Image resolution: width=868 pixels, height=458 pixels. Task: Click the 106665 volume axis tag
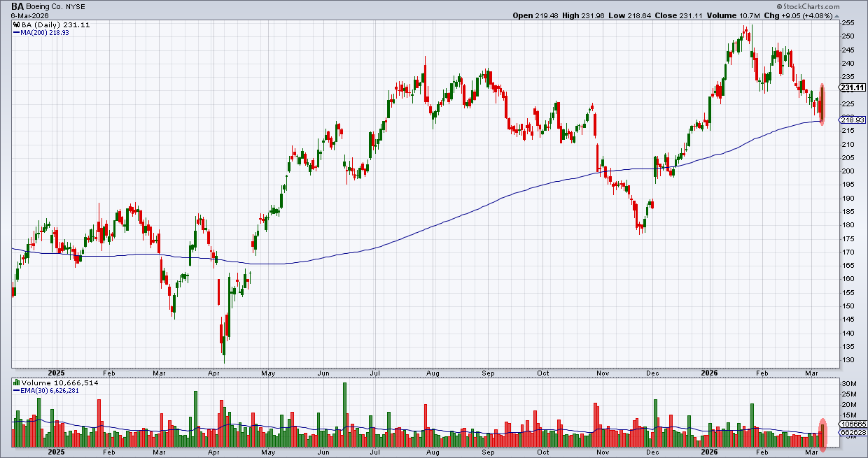coord(854,424)
